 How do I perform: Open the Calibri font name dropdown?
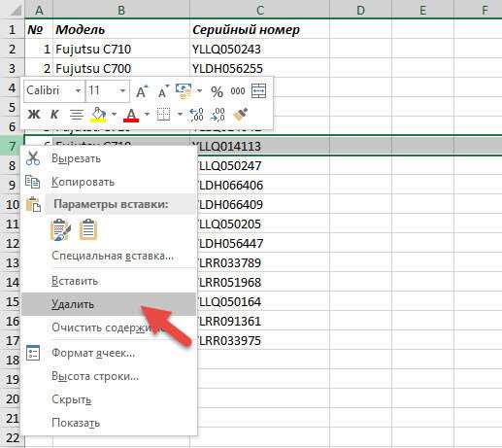78,90
